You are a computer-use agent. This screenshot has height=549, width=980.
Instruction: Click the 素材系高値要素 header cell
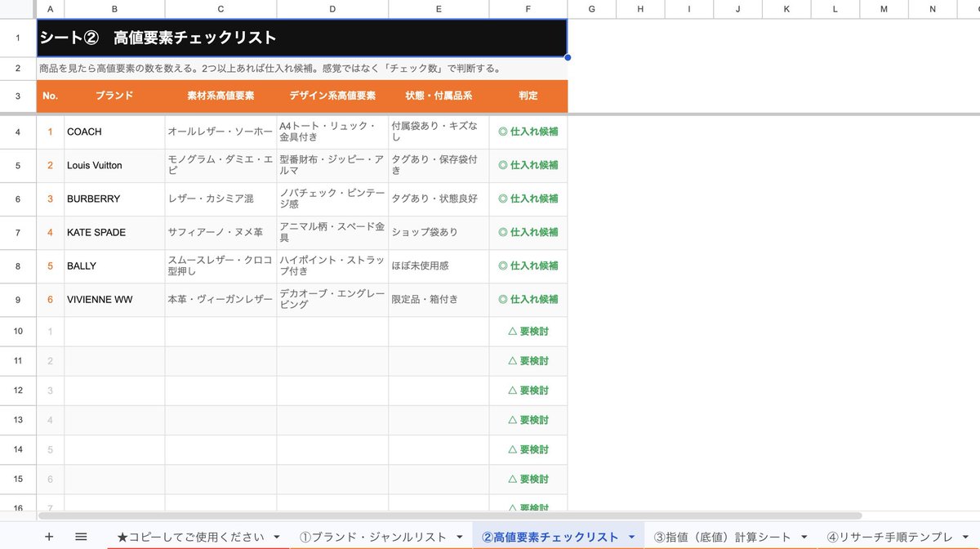[220, 96]
